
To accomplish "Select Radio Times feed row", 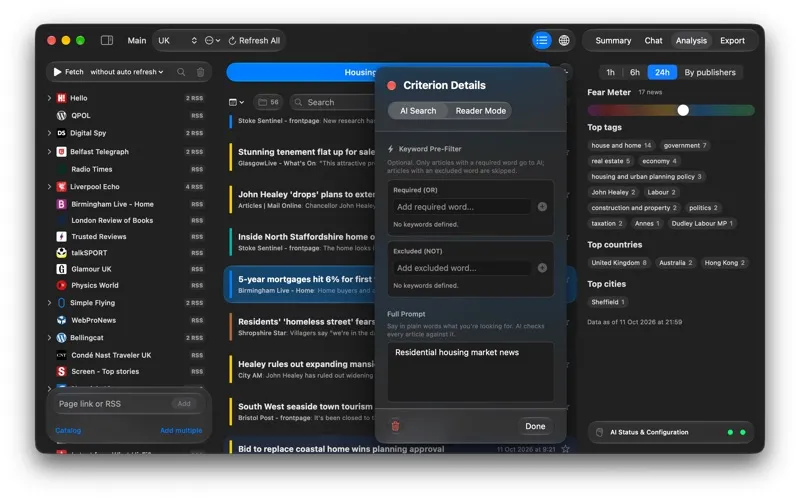I will click(x=129, y=169).
